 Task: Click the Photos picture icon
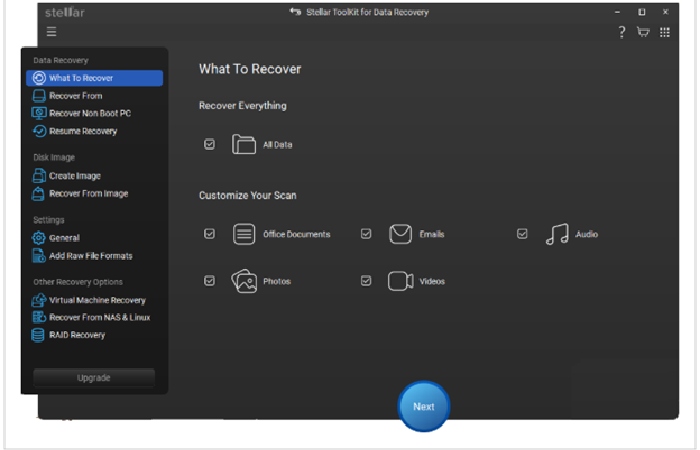pos(244,281)
